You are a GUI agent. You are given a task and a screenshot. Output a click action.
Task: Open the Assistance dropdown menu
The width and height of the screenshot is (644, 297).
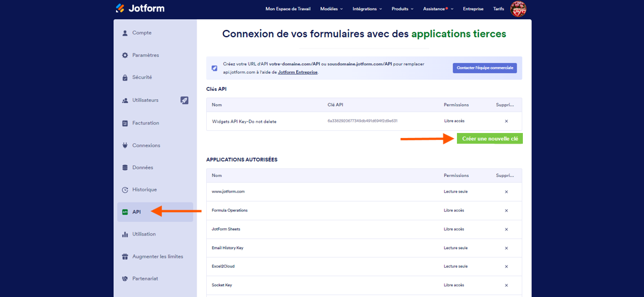[438, 8]
